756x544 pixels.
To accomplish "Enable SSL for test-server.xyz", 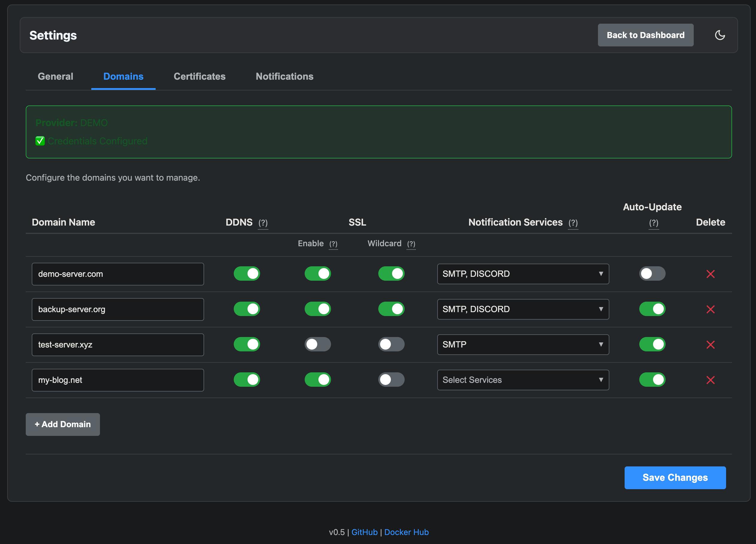I will coord(317,344).
